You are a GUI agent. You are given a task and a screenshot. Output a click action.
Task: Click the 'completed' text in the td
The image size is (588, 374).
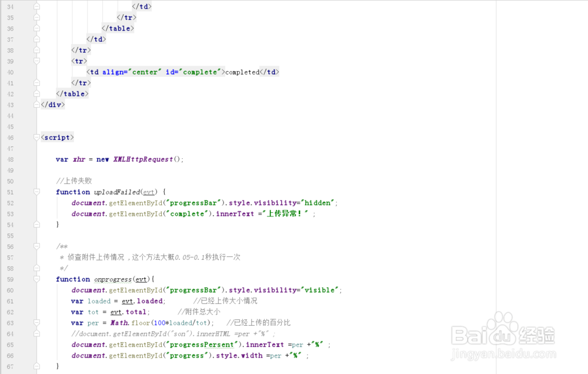242,72
